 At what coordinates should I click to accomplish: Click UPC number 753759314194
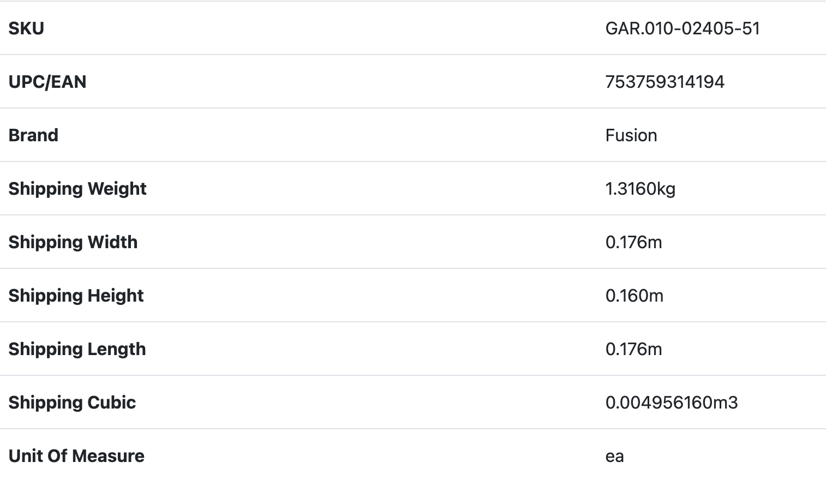[665, 82]
